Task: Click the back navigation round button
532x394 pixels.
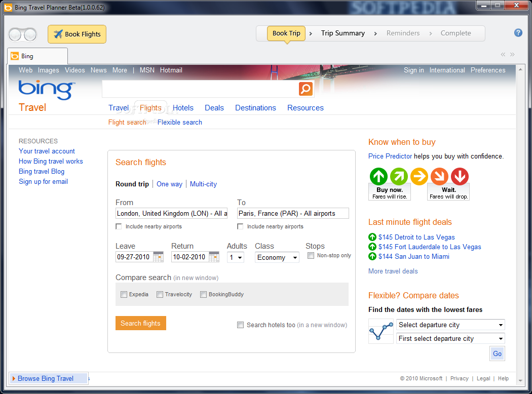Action: coord(15,34)
